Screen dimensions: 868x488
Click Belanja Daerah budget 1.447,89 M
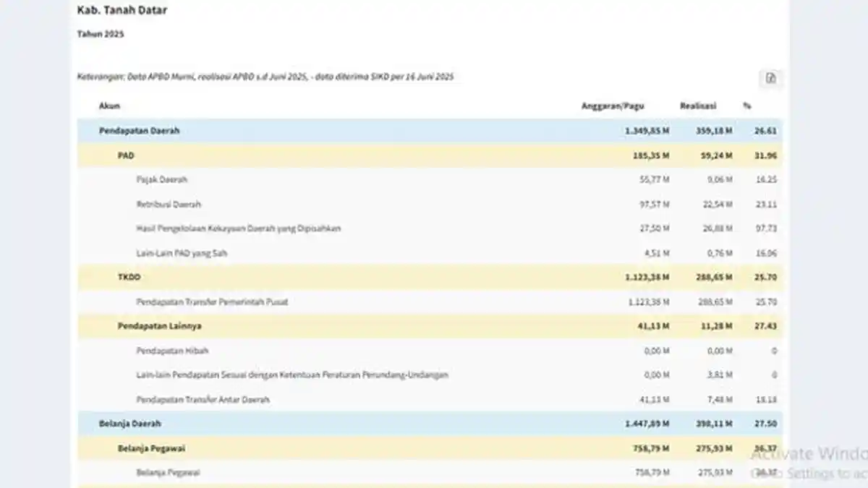click(647, 424)
